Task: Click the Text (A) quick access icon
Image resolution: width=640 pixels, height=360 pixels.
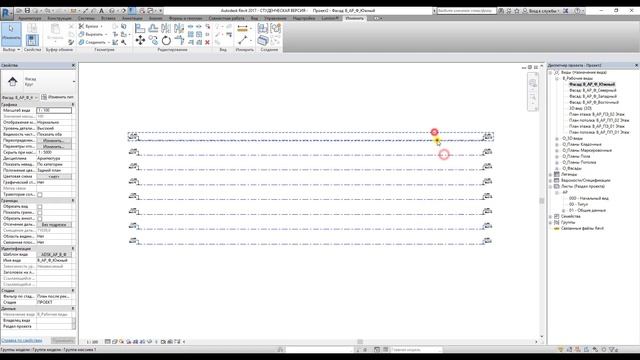Action: [102, 11]
